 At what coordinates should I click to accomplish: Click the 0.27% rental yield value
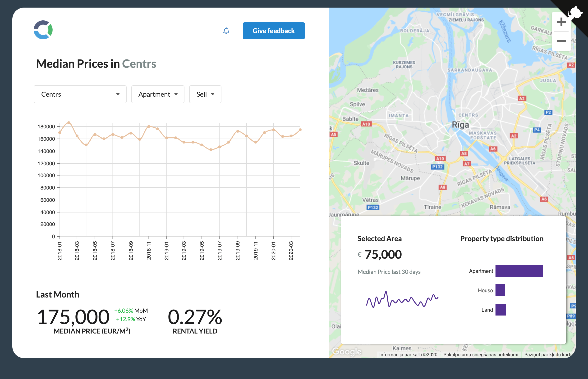tap(195, 317)
